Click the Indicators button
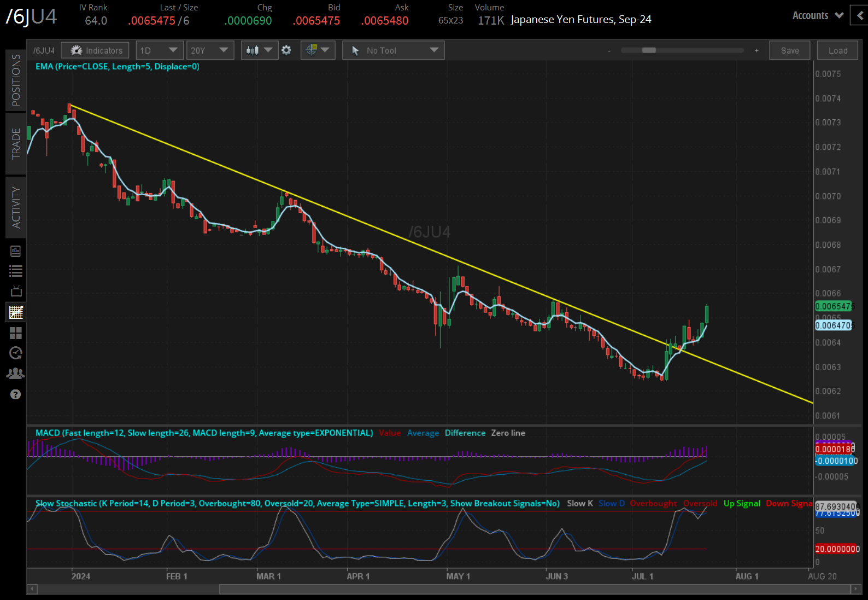The width and height of the screenshot is (868, 600). click(x=95, y=50)
